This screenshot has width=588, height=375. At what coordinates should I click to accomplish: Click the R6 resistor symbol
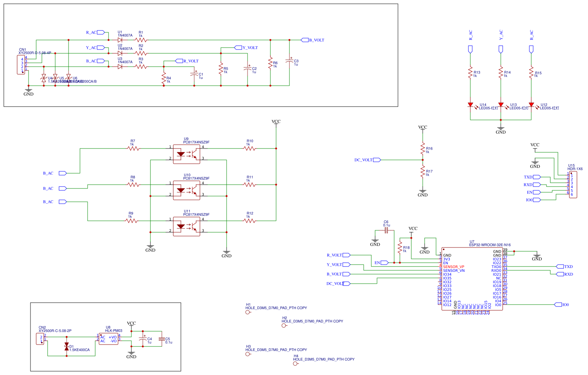[270, 63]
